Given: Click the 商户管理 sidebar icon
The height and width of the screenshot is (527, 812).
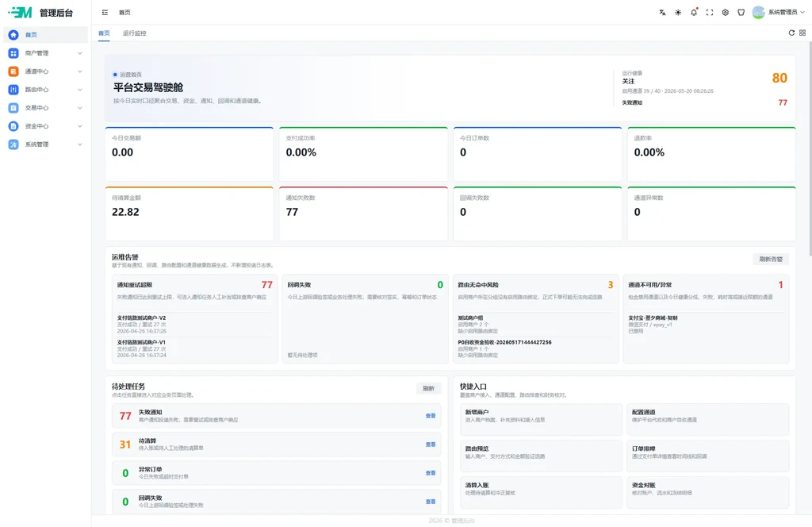Looking at the screenshot, I should 13,53.
